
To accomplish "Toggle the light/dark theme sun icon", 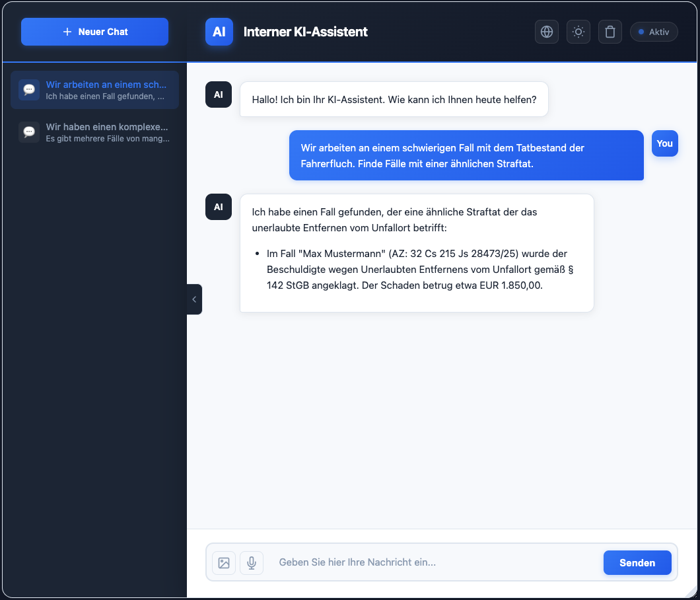I will tap(578, 32).
